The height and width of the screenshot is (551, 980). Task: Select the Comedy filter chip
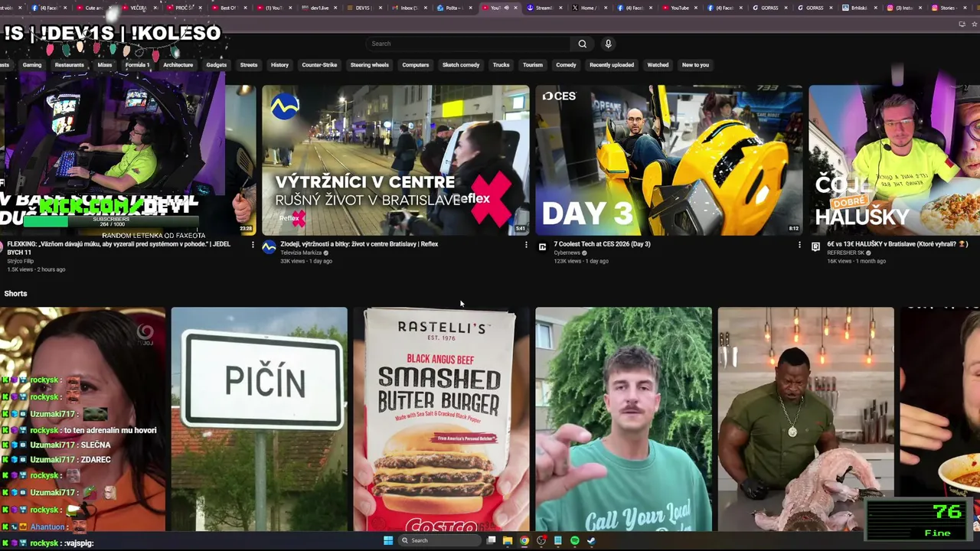pyautogui.click(x=566, y=65)
